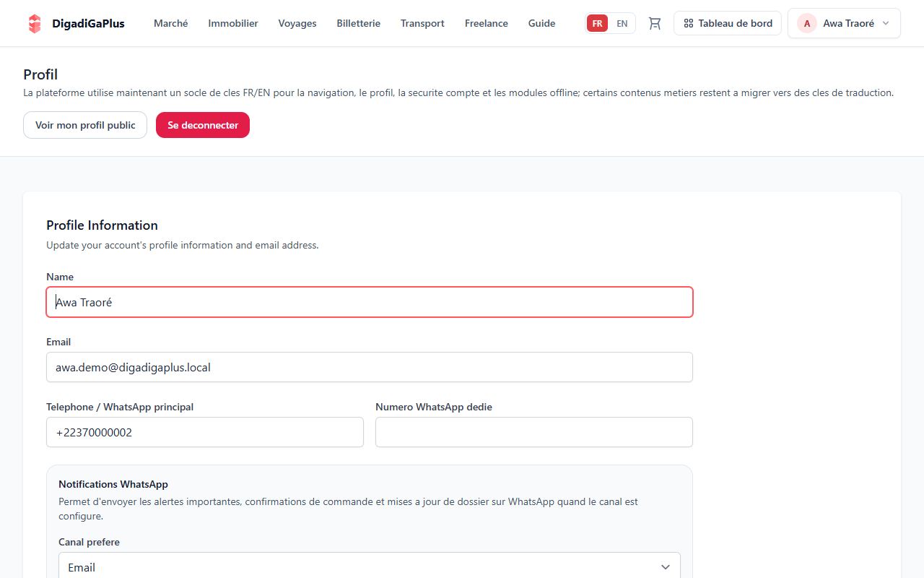Go to Immobilier section

click(x=233, y=23)
